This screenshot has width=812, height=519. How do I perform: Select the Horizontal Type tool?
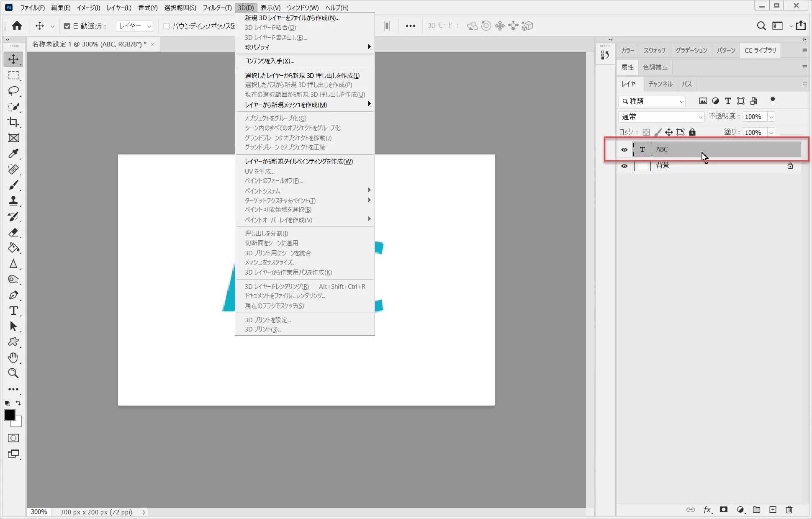pos(13,311)
